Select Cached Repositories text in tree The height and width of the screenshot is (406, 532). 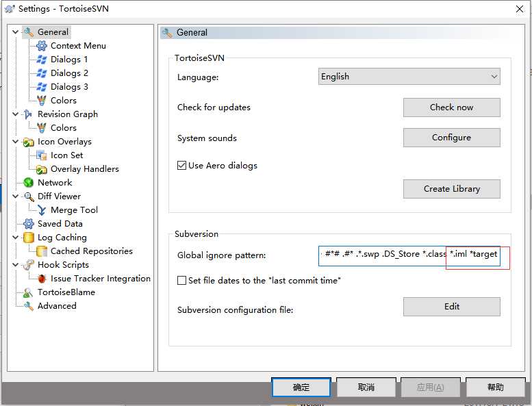click(x=92, y=251)
